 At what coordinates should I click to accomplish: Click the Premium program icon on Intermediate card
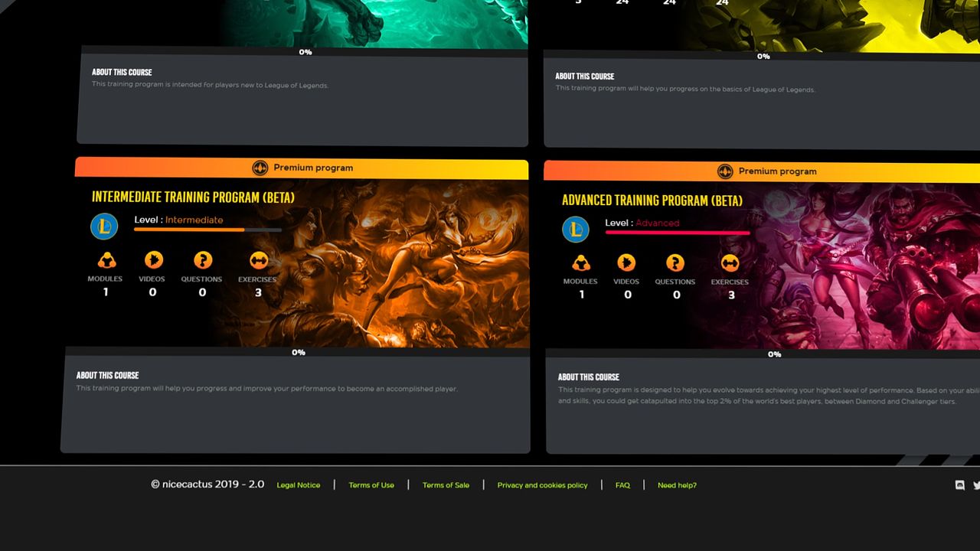(x=260, y=168)
